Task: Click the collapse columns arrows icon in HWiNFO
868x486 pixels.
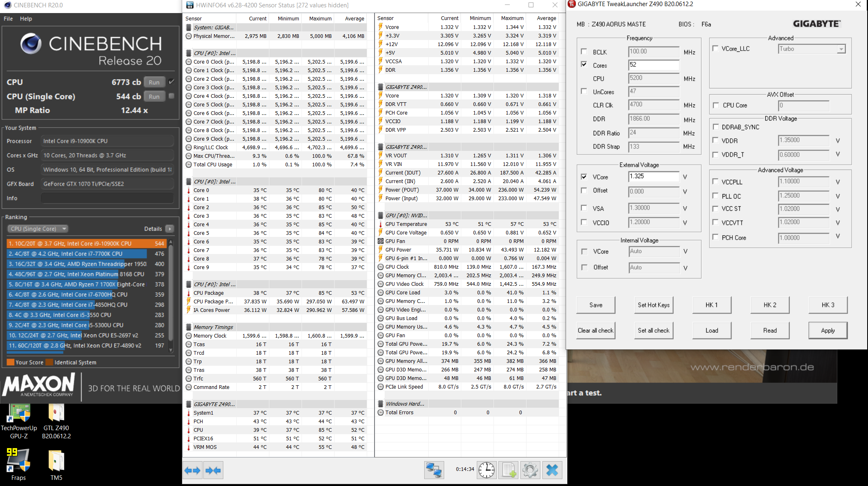Action: coord(213,471)
